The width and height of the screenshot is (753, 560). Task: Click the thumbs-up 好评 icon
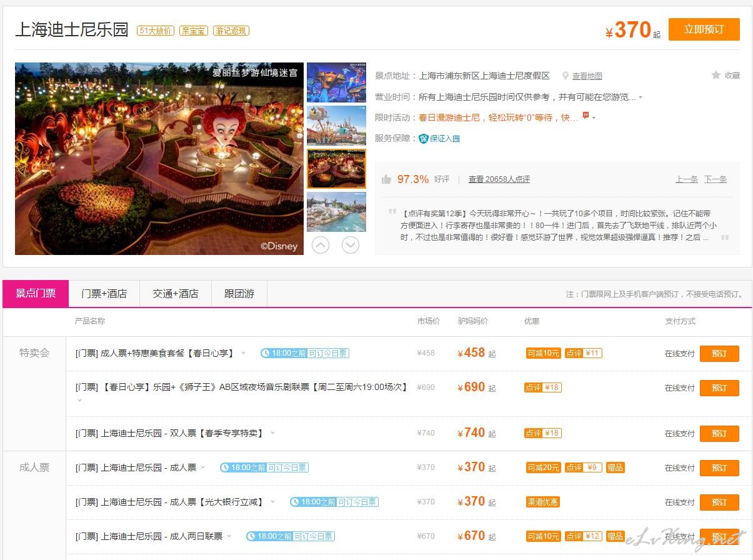pos(386,179)
